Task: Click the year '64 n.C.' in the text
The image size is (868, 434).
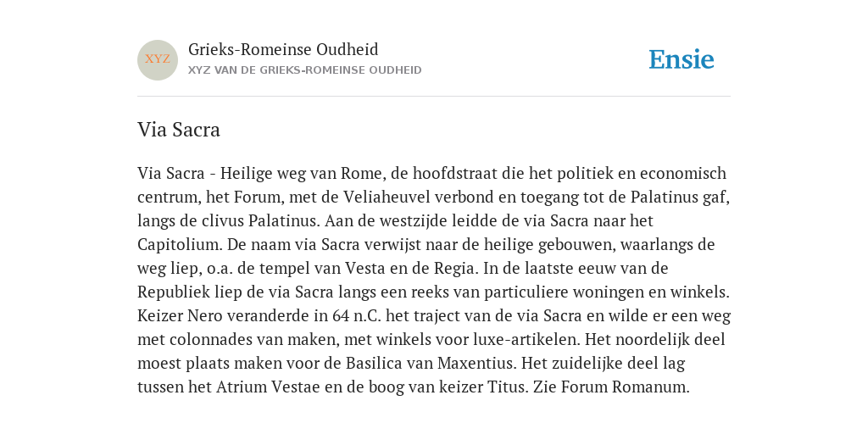Action: click(x=357, y=315)
